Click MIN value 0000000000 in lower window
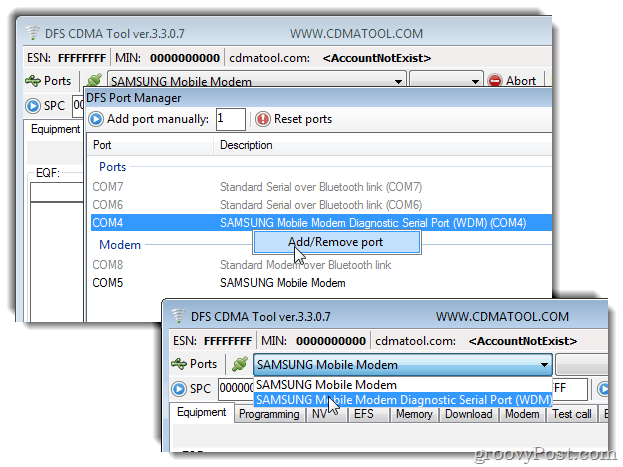 click(x=331, y=341)
